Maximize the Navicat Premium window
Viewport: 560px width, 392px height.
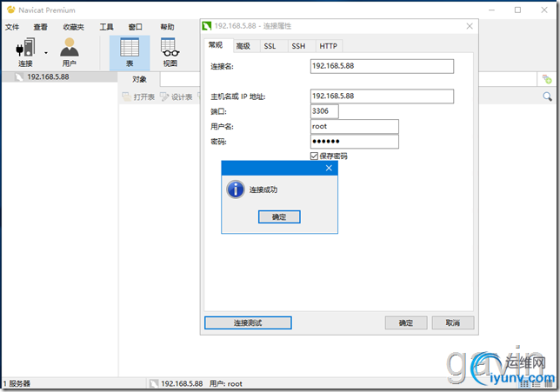pos(517,10)
